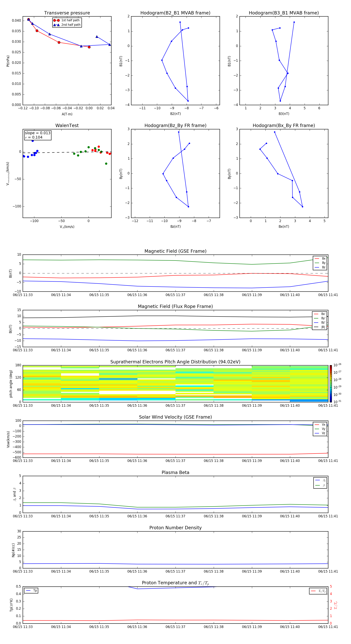This screenshot has height=644, width=351.
Task: Click the 'A(T·m)' x-axis label
Action: (67, 114)
